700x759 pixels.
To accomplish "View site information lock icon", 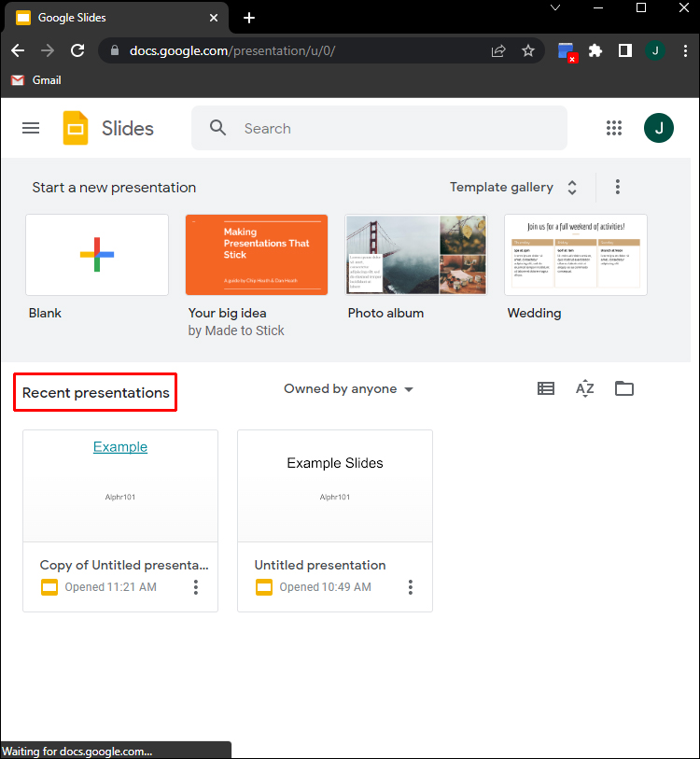I will [115, 50].
